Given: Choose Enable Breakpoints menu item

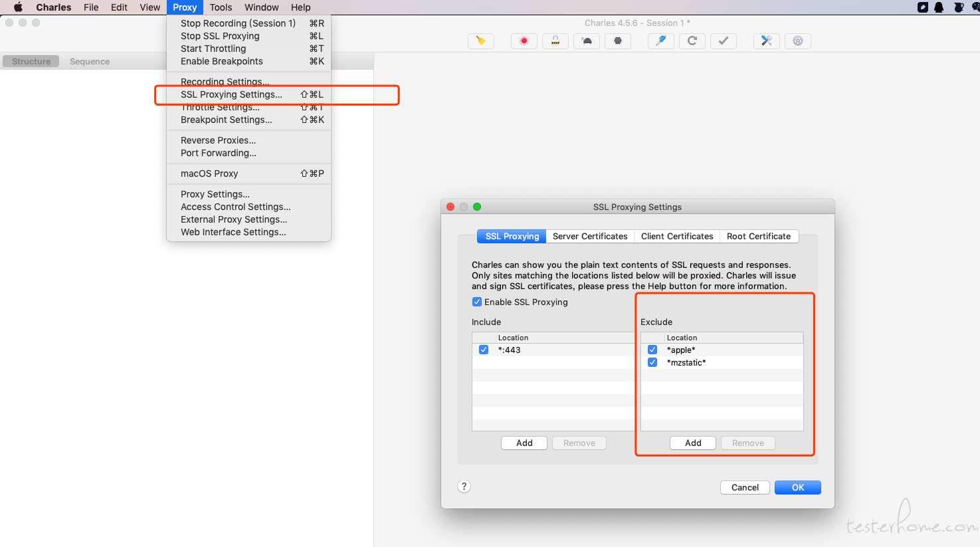Looking at the screenshot, I should pyautogui.click(x=248, y=61).
